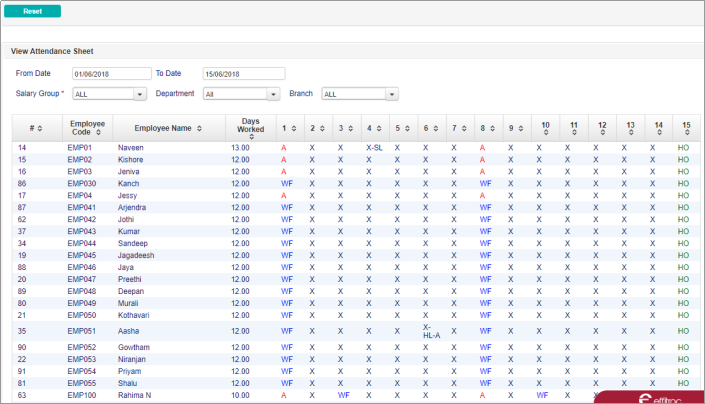Select employee name Kishore

click(x=130, y=160)
